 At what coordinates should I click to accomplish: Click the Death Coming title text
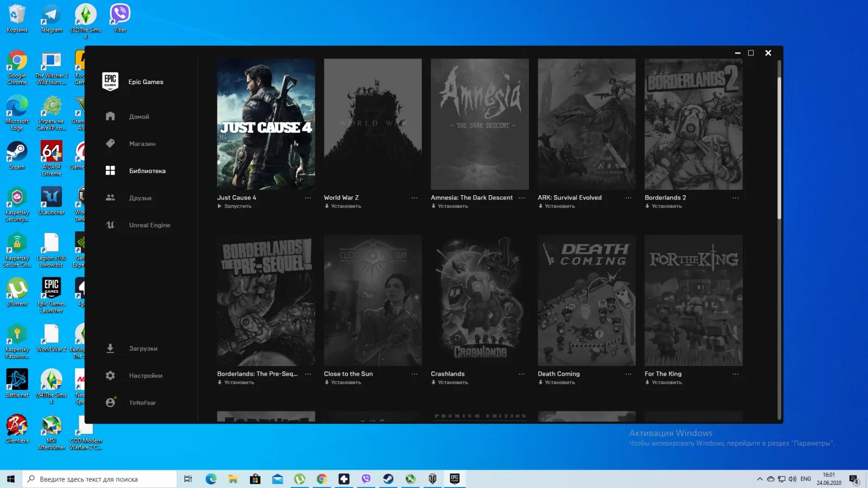tap(559, 374)
